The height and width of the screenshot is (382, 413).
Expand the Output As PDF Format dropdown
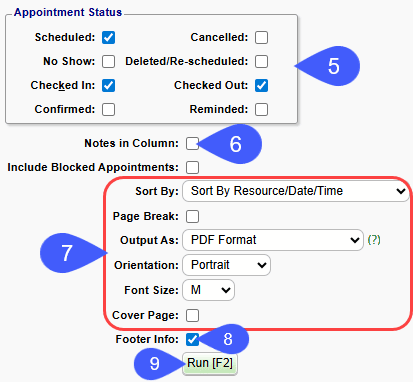tap(273, 240)
